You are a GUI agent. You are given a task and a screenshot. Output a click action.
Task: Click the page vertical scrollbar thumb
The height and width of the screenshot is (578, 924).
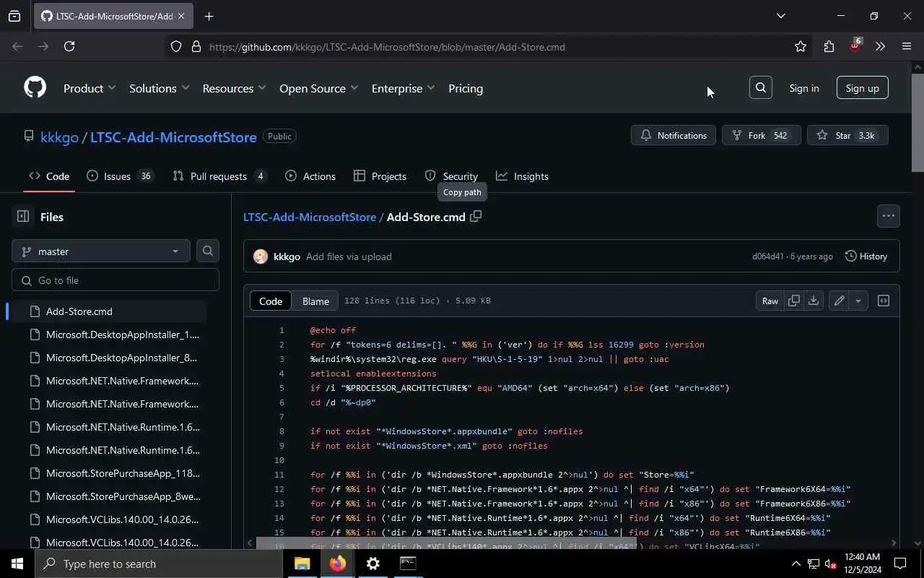pos(918,123)
